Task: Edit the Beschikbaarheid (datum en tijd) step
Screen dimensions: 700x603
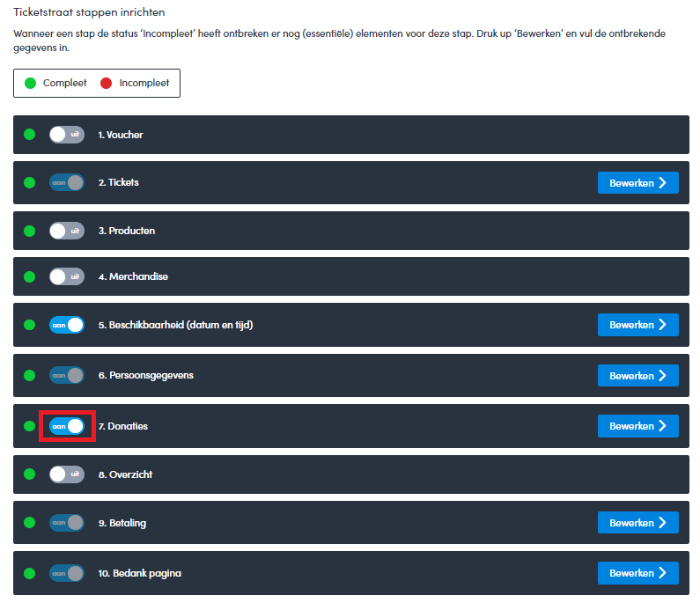Action: (x=637, y=325)
